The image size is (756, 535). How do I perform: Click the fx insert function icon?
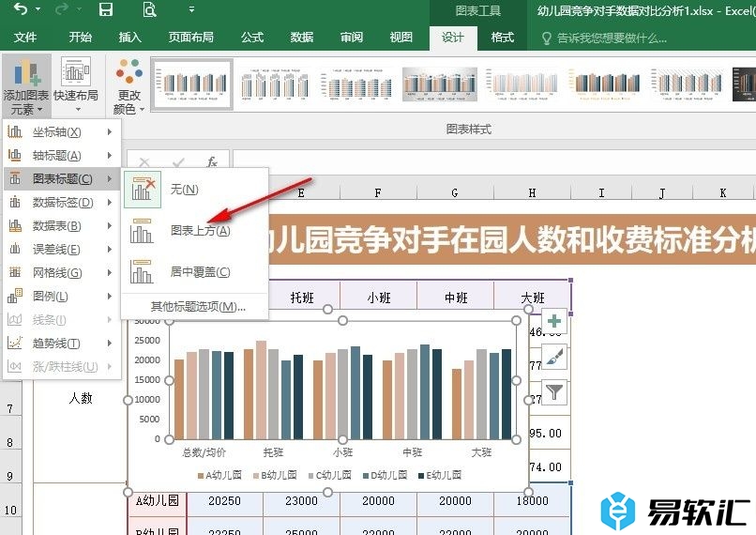point(212,162)
